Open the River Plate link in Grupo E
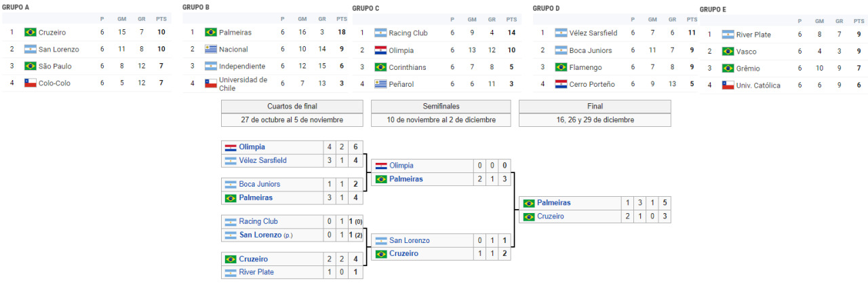The image size is (868, 283). [x=754, y=35]
